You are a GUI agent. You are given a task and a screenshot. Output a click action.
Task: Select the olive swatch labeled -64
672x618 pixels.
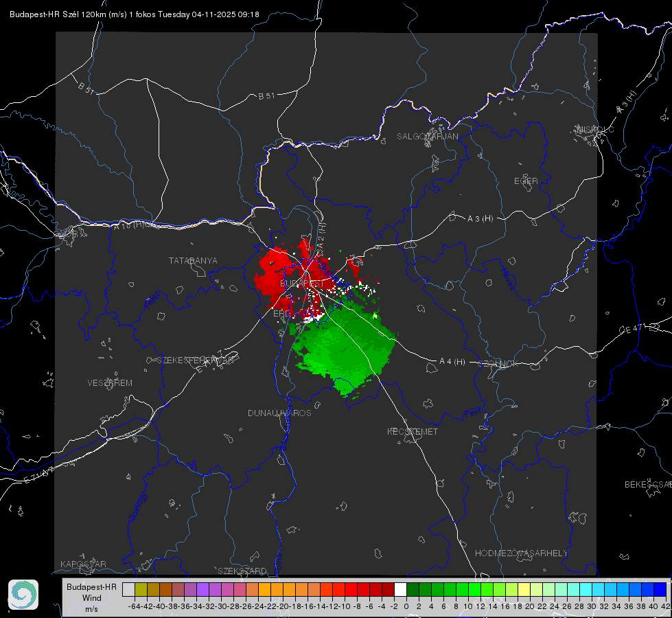coord(141,589)
